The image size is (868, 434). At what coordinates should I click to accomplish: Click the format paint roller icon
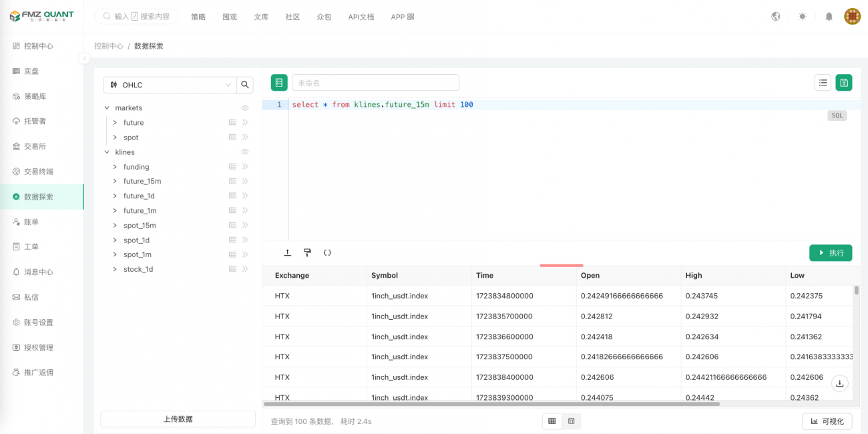click(x=307, y=253)
